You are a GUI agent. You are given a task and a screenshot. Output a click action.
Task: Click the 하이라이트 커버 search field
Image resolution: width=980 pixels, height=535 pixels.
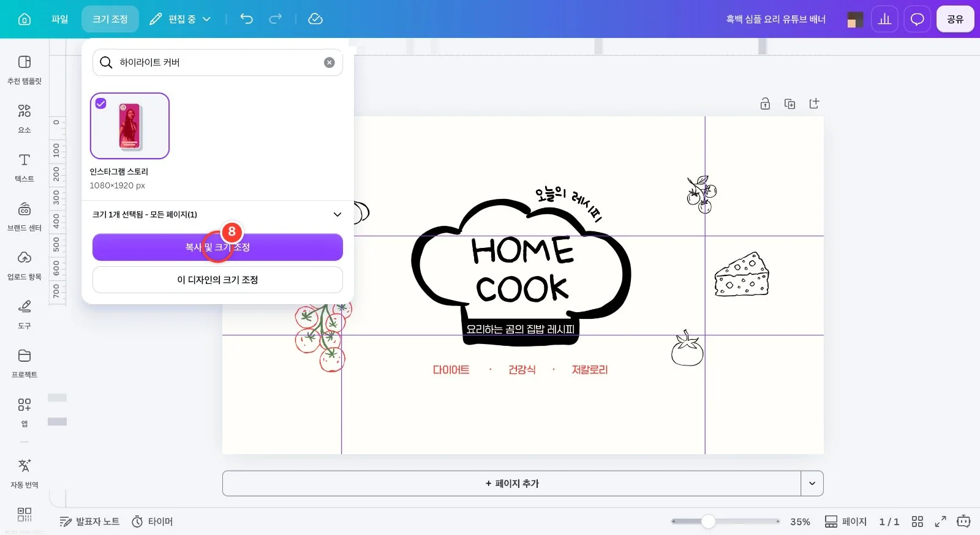click(217, 62)
